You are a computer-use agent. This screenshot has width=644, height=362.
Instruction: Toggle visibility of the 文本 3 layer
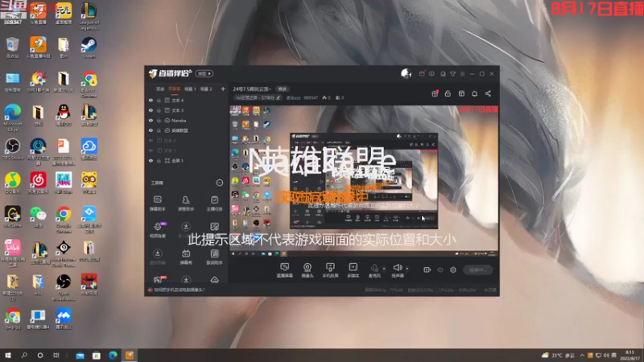(x=151, y=110)
